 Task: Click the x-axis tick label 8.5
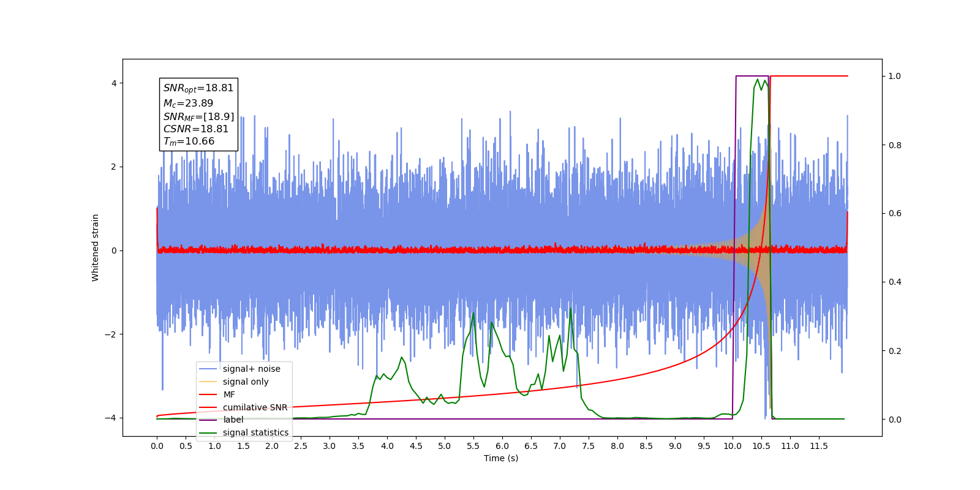coord(646,446)
